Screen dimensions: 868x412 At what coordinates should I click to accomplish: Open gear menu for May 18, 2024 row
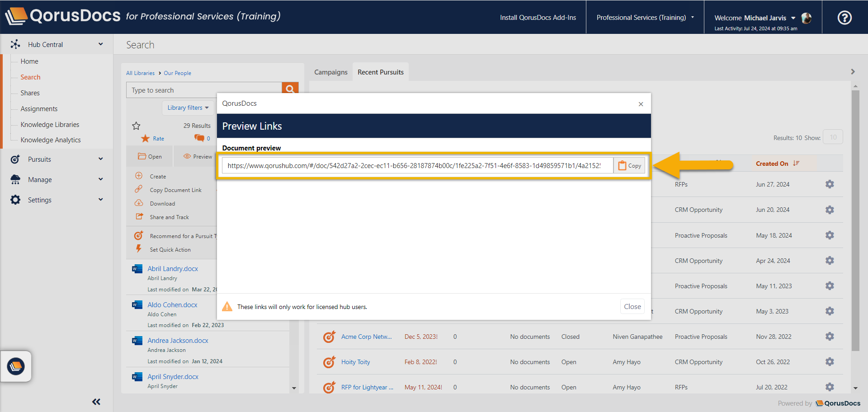[830, 235]
